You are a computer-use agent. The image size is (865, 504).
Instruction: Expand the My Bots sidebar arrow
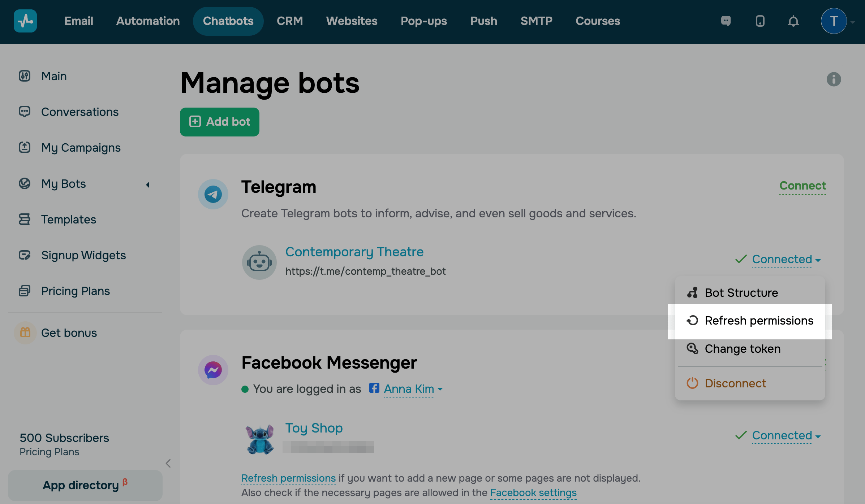[x=147, y=185]
